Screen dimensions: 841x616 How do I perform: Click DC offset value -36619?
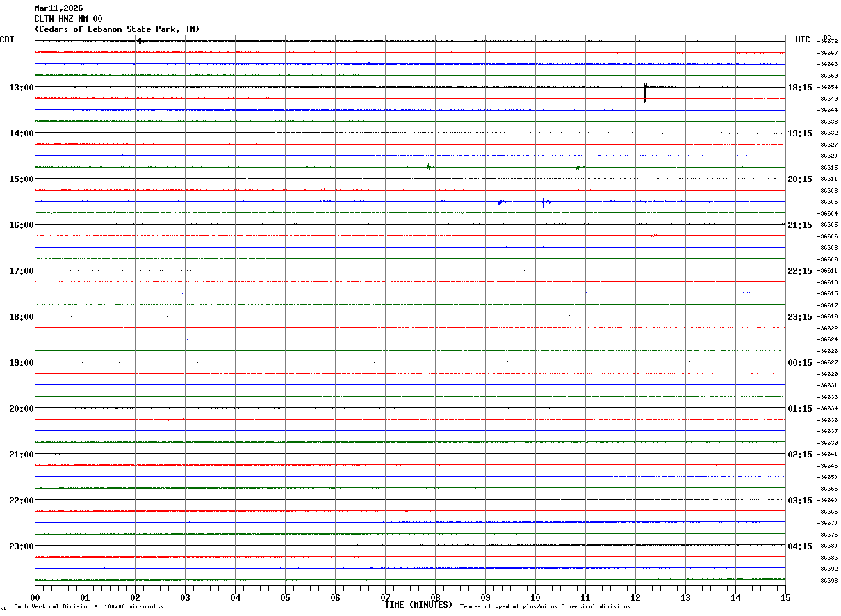828,316
